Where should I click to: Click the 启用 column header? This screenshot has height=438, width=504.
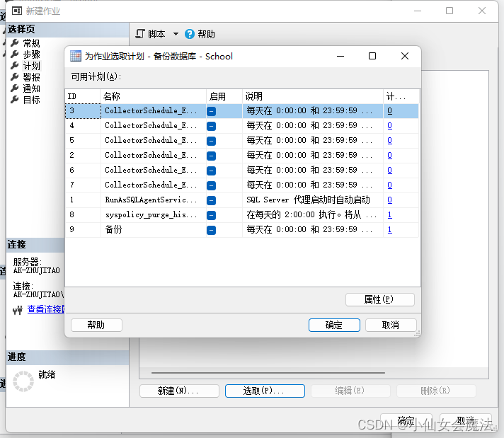[x=224, y=96]
